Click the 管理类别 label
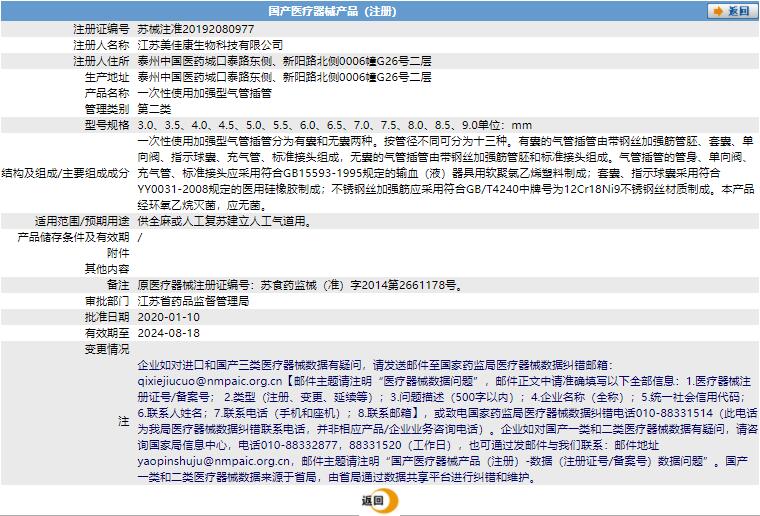The width and height of the screenshot is (760, 516). 107,109
